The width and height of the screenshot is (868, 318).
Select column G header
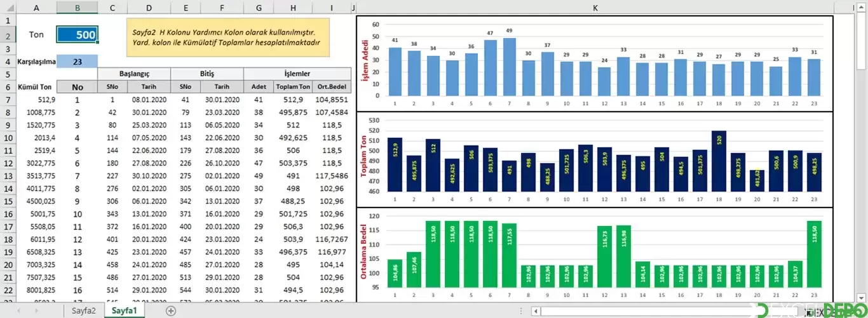pyautogui.click(x=259, y=8)
